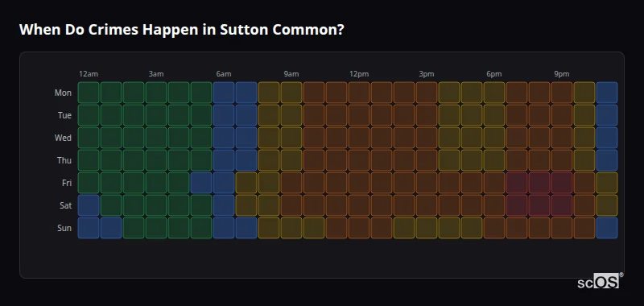Select the Saturday 9pm red cell
This screenshot has height=306, width=644.
tap(562, 205)
